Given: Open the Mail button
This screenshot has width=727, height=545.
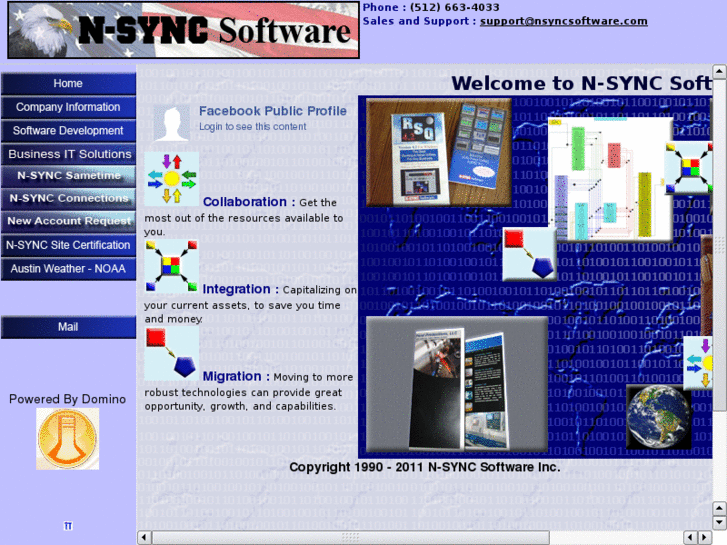Looking at the screenshot, I should (68, 327).
